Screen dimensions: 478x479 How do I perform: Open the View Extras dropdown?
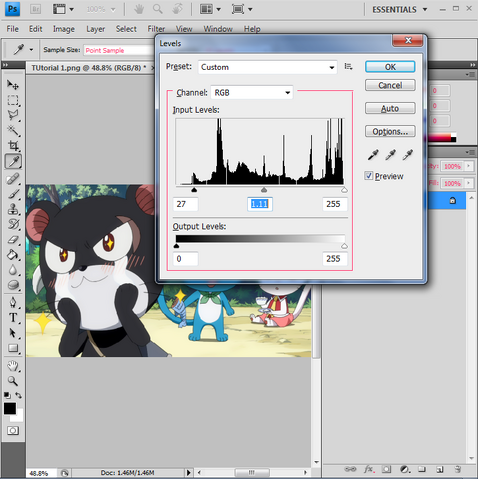tap(63, 9)
